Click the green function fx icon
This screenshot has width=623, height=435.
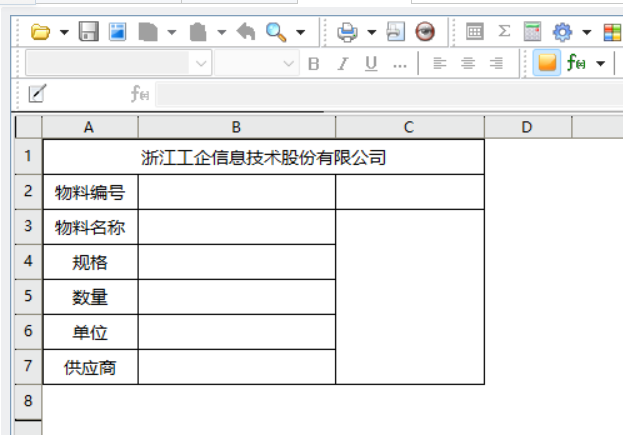[576, 62]
